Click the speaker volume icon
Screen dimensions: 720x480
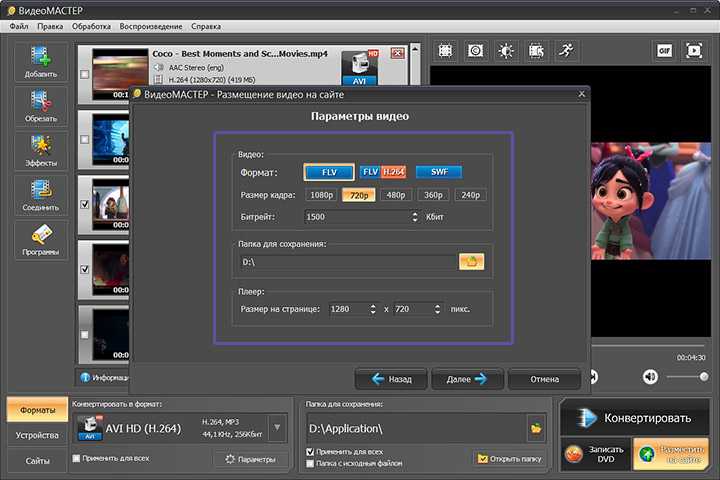click(x=650, y=377)
